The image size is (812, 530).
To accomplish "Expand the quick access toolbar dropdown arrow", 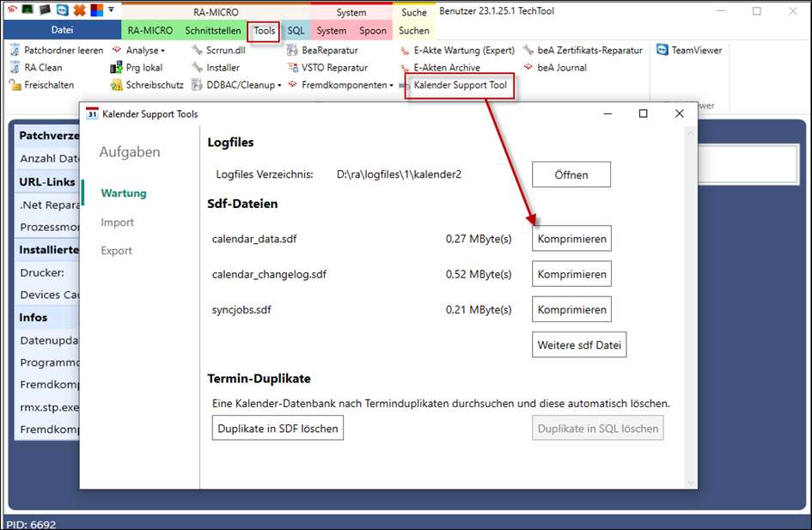I will coord(111,9).
